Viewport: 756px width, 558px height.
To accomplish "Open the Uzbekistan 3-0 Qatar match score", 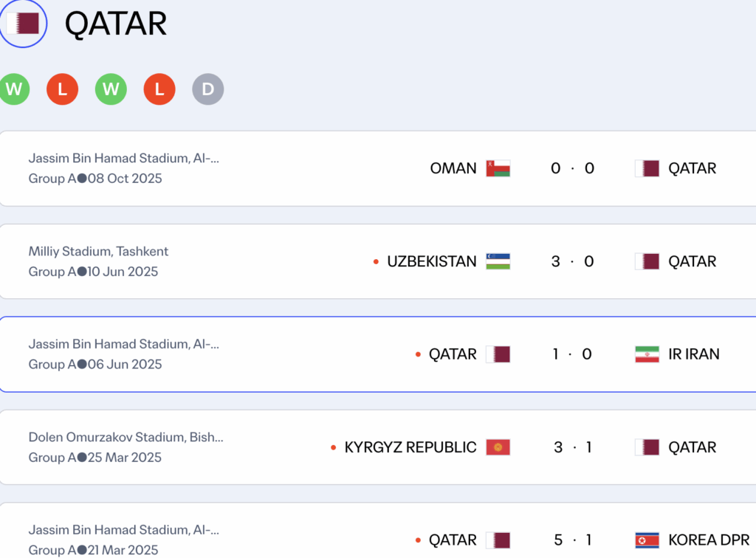I will coord(572,261).
